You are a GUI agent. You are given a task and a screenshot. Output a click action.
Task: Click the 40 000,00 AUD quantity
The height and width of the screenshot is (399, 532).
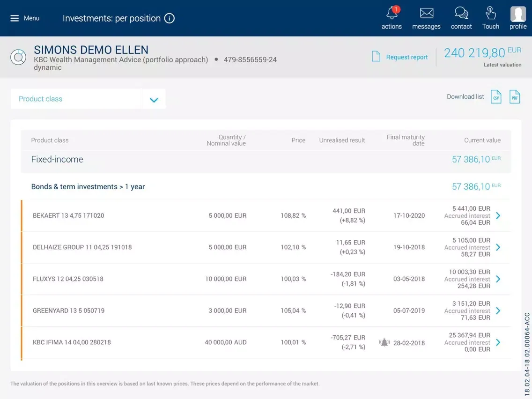226,342
